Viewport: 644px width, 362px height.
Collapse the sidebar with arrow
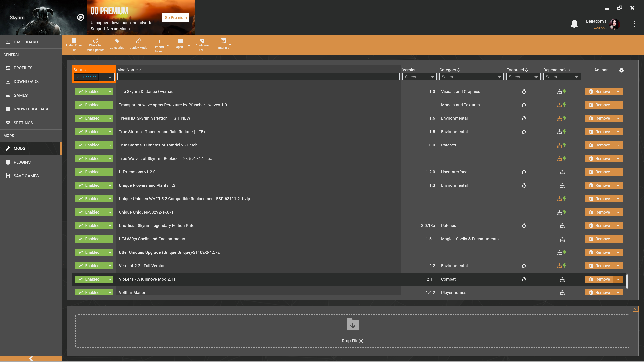pyautogui.click(x=31, y=359)
